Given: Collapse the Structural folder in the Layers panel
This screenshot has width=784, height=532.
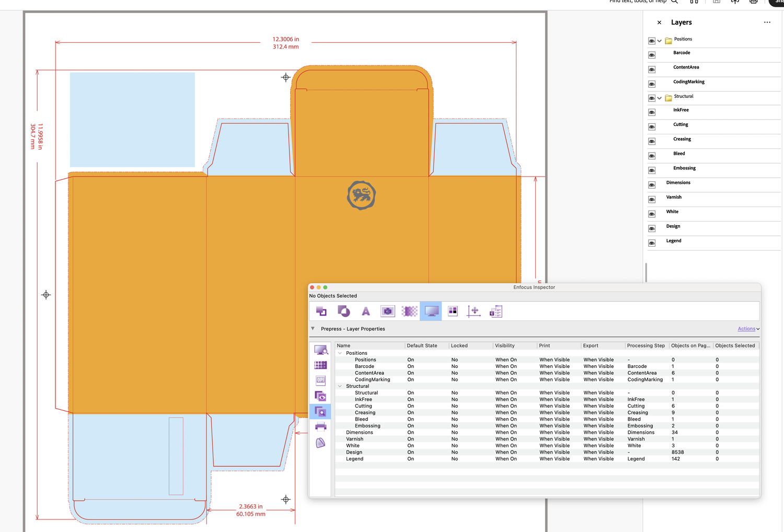Looking at the screenshot, I should coord(660,98).
